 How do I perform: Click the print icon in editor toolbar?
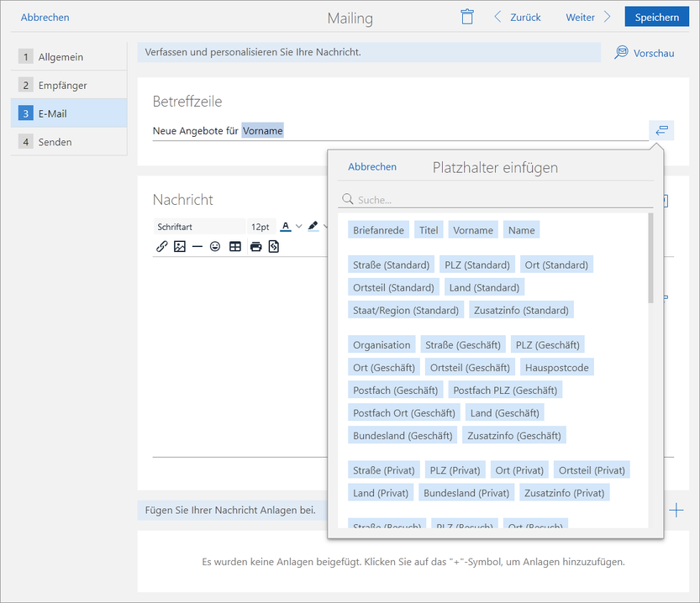255,246
